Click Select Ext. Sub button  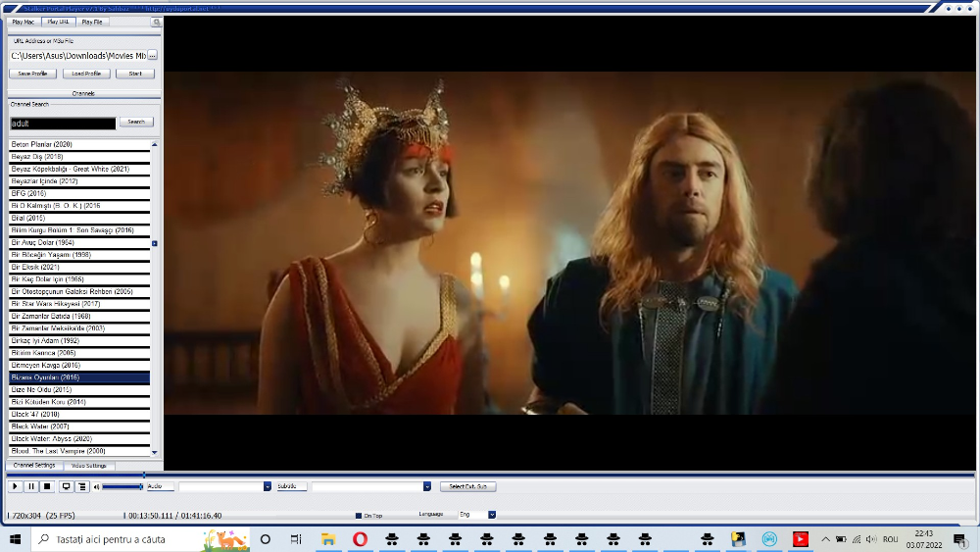(468, 486)
